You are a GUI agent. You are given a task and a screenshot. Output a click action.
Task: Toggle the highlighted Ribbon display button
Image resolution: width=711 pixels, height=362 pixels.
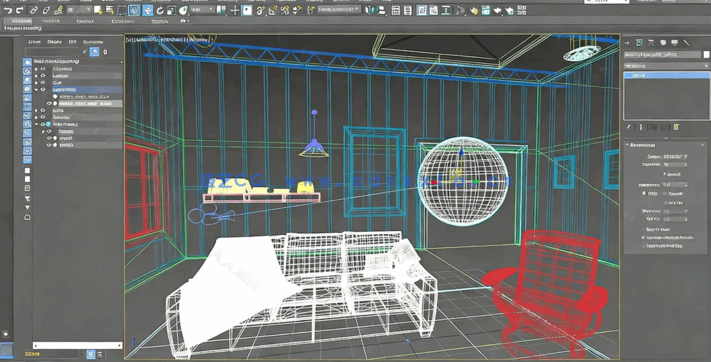point(422,10)
